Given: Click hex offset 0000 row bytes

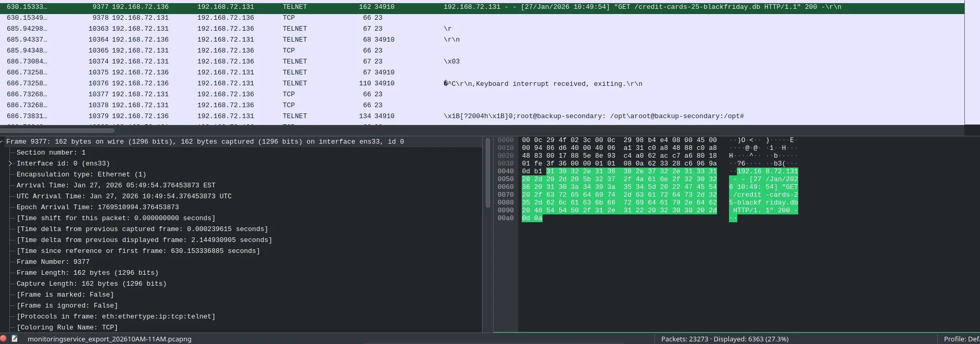Looking at the screenshot, I should pyautogui.click(x=619, y=140).
